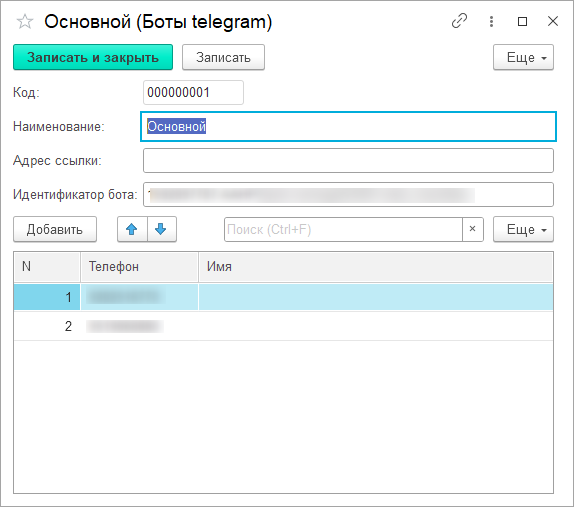
Task: Click the Имя cell of row 2
Action: (376, 326)
